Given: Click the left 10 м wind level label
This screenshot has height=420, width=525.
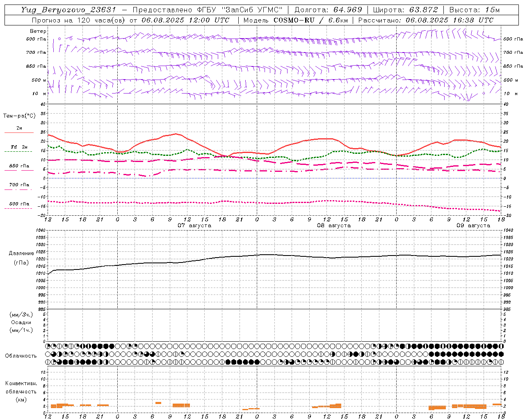Looking at the screenshot, I should [39, 94].
